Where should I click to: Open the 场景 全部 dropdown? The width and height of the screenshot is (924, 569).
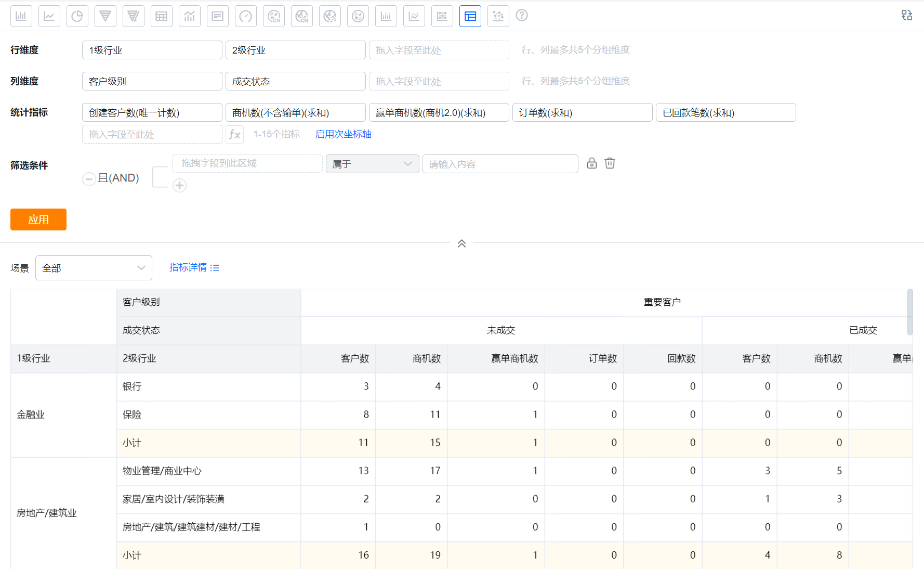point(94,268)
